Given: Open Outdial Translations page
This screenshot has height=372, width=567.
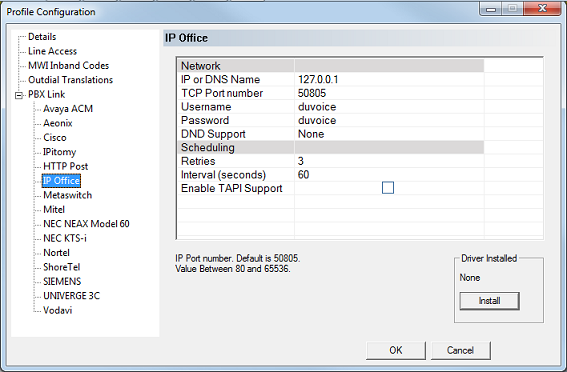Looking at the screenshot, I should (x=71, y=80).
